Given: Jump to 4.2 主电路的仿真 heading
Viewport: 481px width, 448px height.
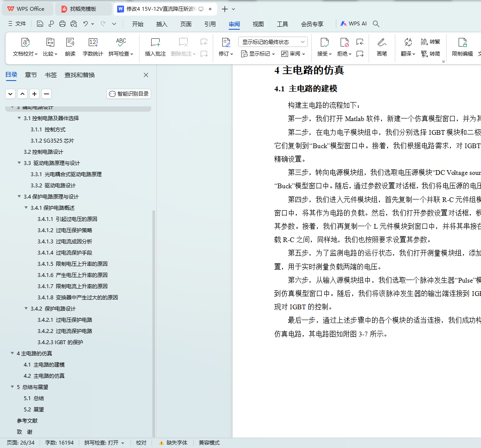Looking at the screenshot, I should coord(44,376).
